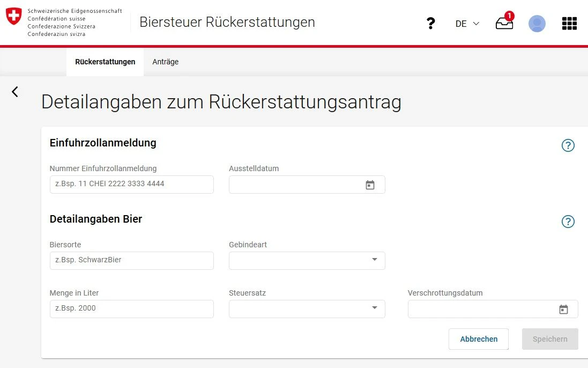Open help via the header question mark

(430, 24)
